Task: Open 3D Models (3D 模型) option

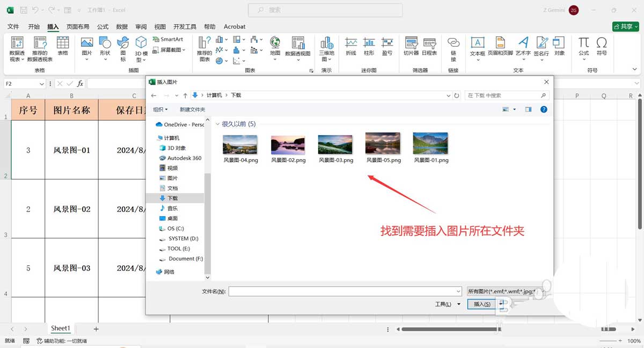Action: click(x=141, y=49)
